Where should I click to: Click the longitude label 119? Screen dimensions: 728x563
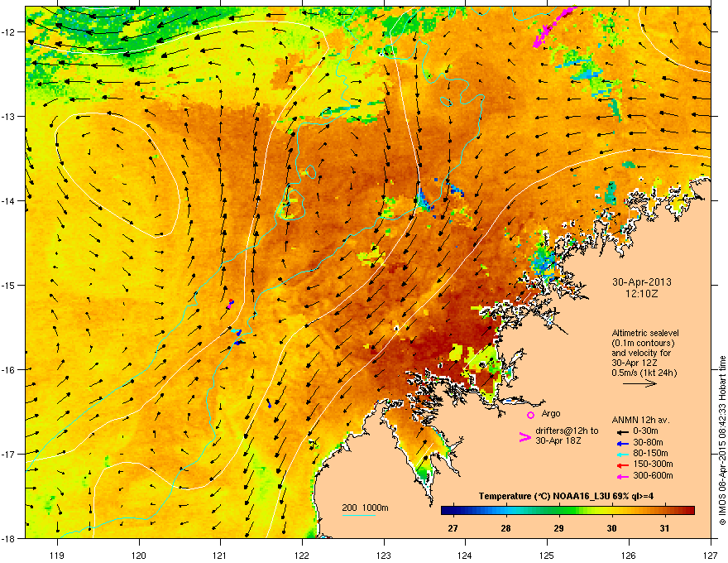[57, 555]
